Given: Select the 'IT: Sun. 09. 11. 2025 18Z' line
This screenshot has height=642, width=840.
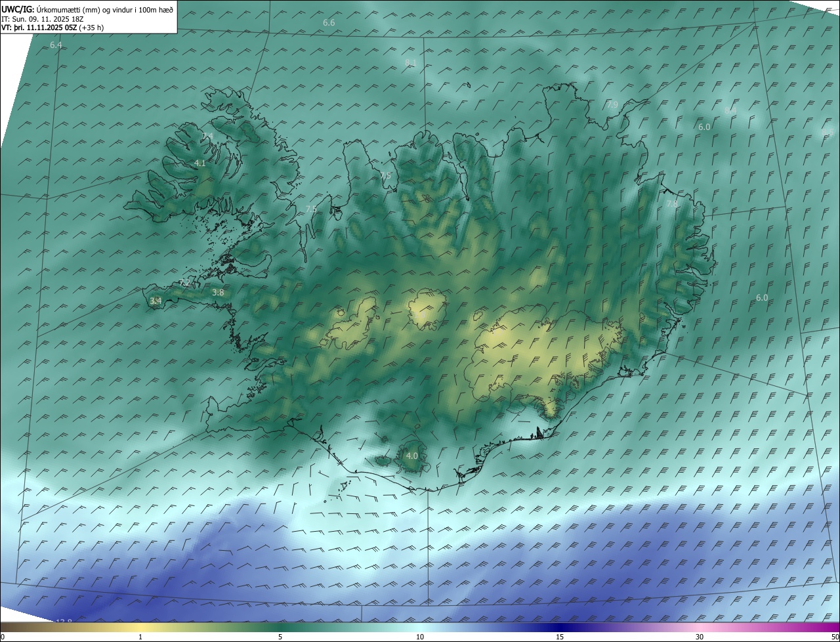Looking at the screenshot, I should (x=42, y=19).
